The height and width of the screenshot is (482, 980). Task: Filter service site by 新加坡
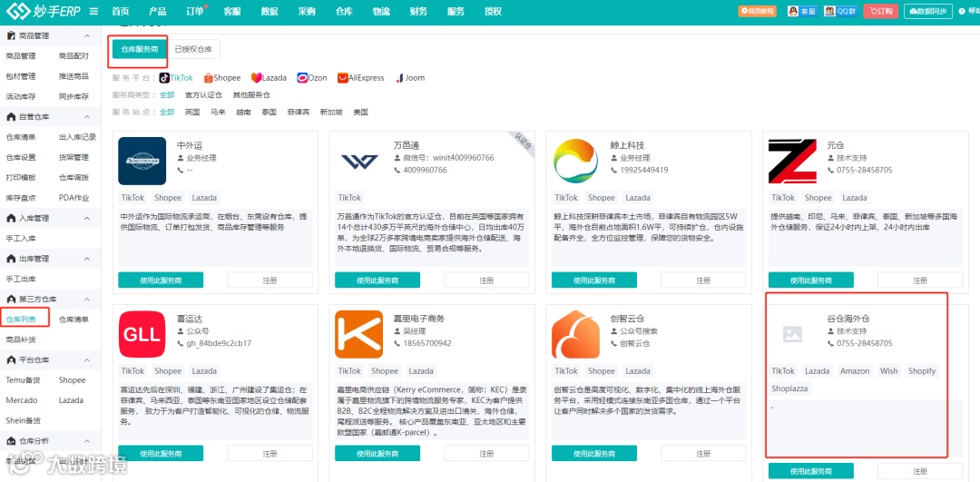click(331, 112)
